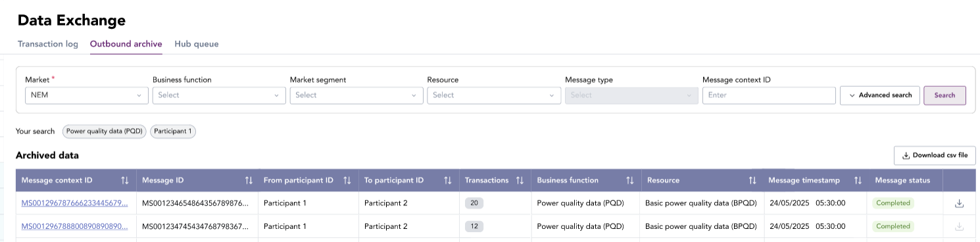The height and width of the screenshot is (242, 980).
Task: Open the Resource filter dropdown
Action: tap(494, 95)
